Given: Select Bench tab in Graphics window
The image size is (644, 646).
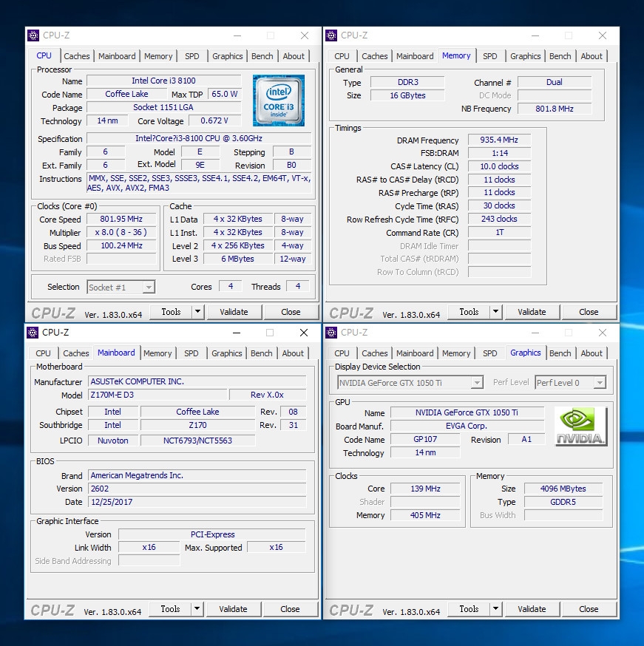Looking at the screenshot, I should [560, 353].
